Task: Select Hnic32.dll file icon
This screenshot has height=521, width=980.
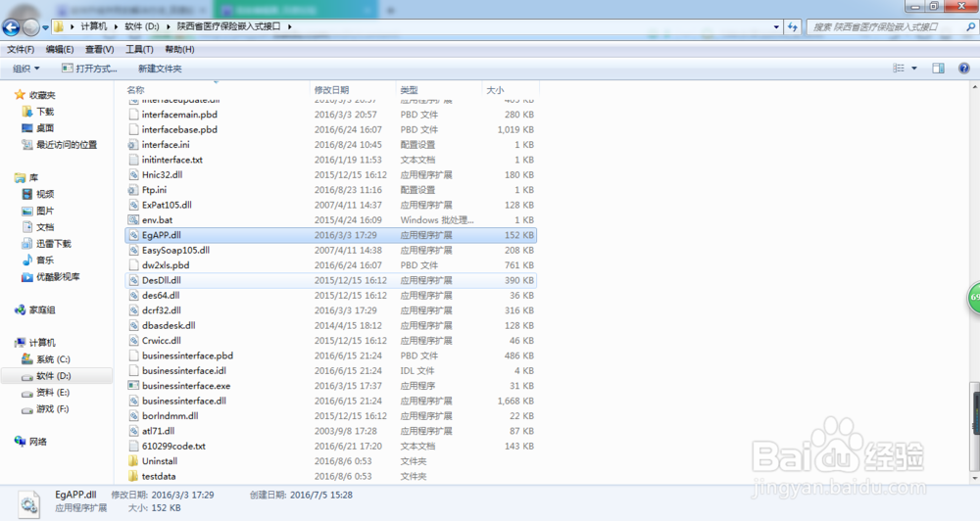Action: 133,175
